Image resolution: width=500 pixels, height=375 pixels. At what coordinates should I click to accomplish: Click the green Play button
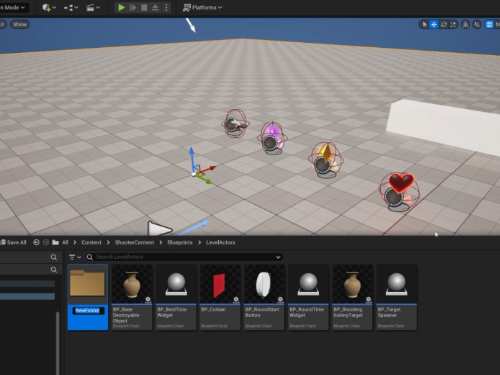click(x=121, y=7)
